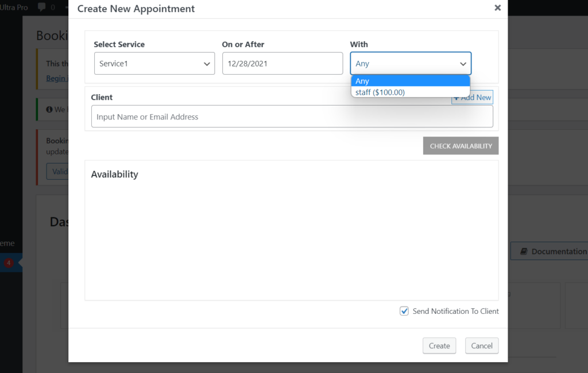Click the Ultra Pro admin bar item

[x=14, y=7]
